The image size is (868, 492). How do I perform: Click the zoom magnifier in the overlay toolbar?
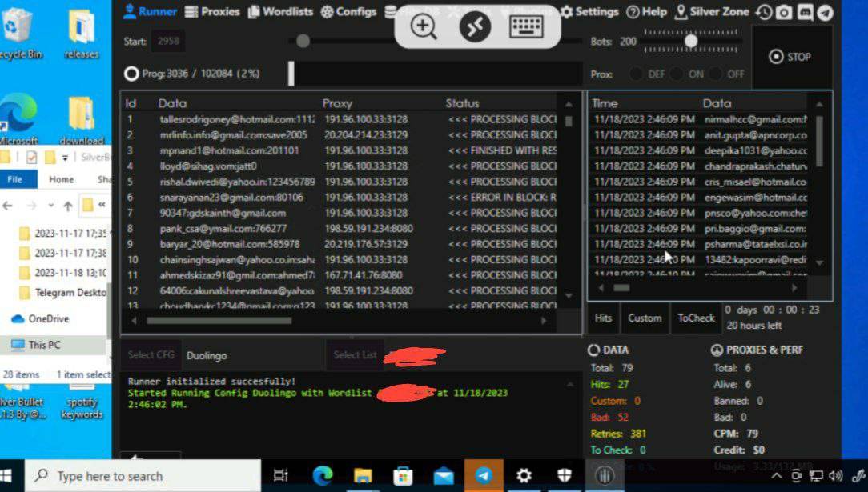[x=424, y=26]
